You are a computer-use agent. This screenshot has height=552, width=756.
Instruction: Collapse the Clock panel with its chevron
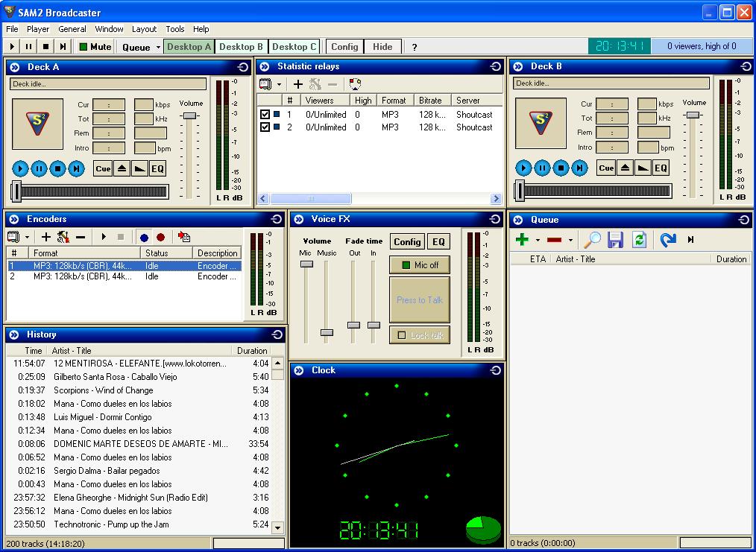[299, 370]
